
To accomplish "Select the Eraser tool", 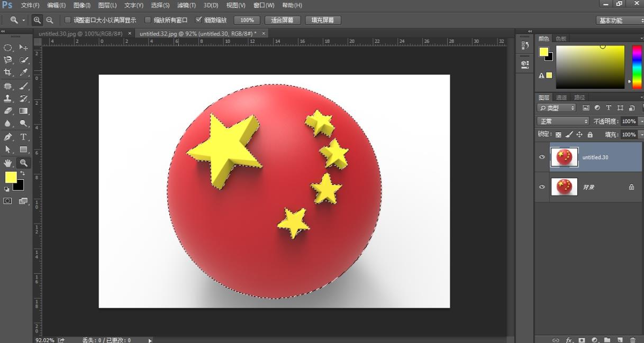I will (x=8, y=111).
